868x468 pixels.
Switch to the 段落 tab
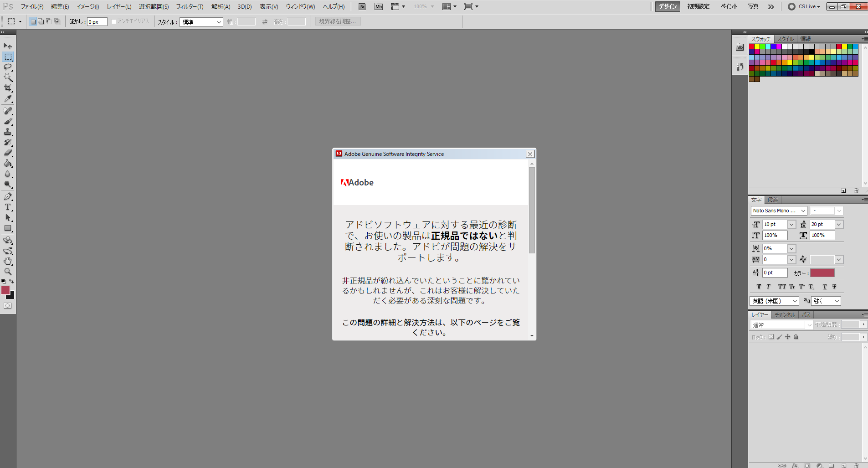773,200
